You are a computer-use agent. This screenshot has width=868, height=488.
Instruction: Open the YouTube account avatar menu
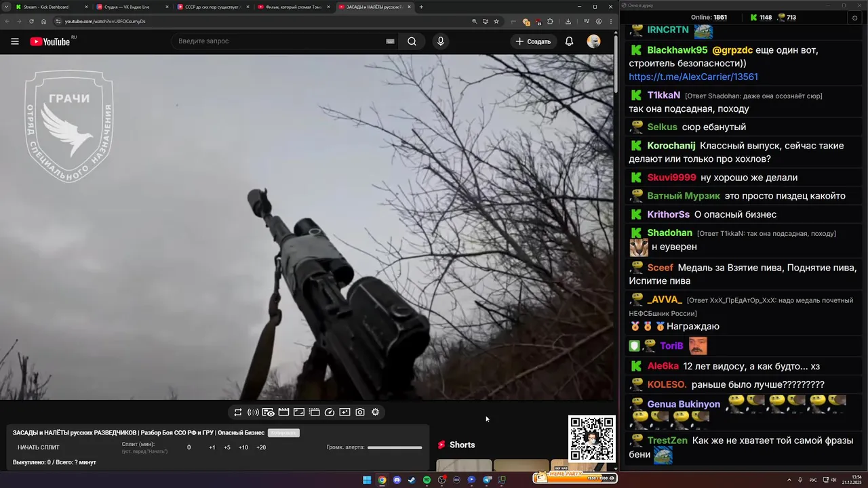593,41
